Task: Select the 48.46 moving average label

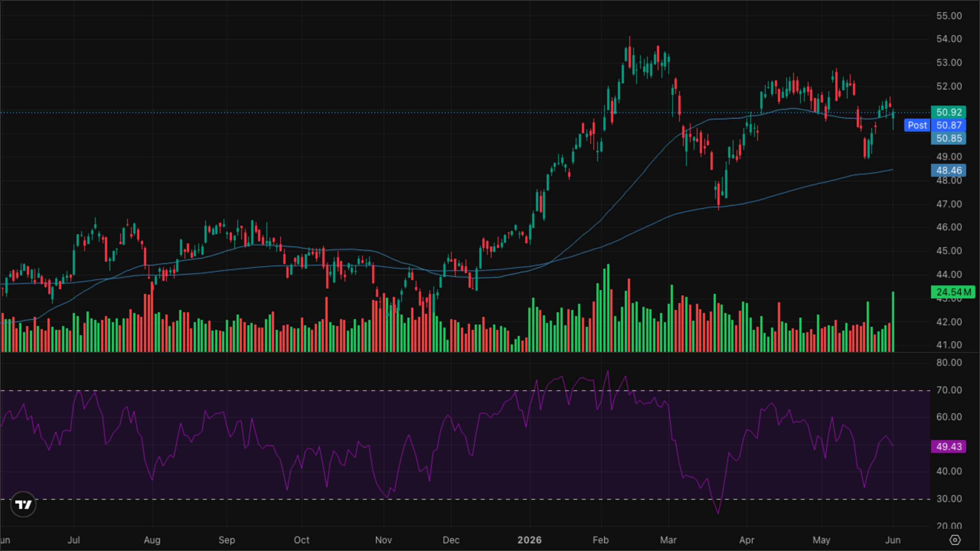Action: 949,170
